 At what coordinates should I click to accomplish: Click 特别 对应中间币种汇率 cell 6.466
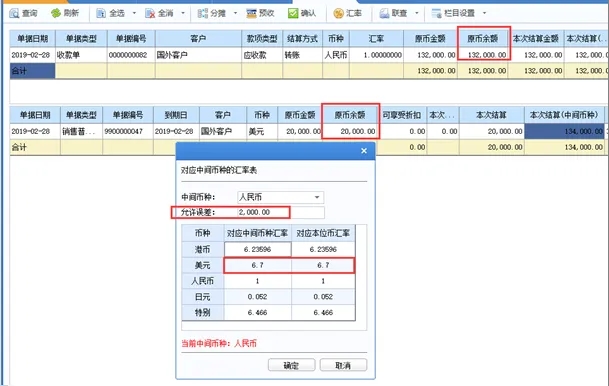point(258,313)
